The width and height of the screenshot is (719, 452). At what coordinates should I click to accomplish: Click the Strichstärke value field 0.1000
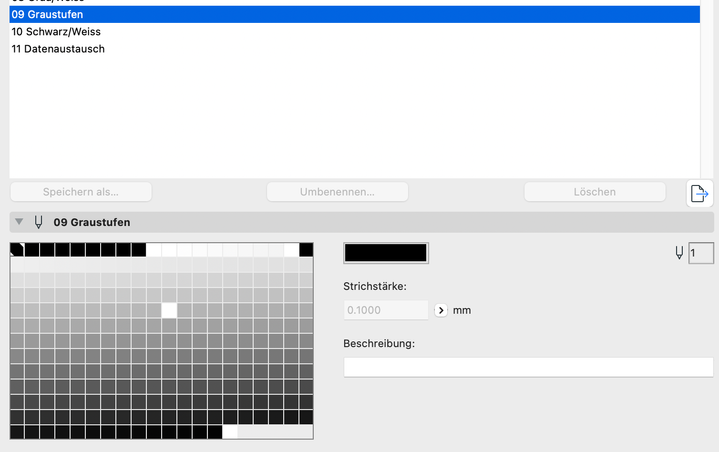(386, 310)
